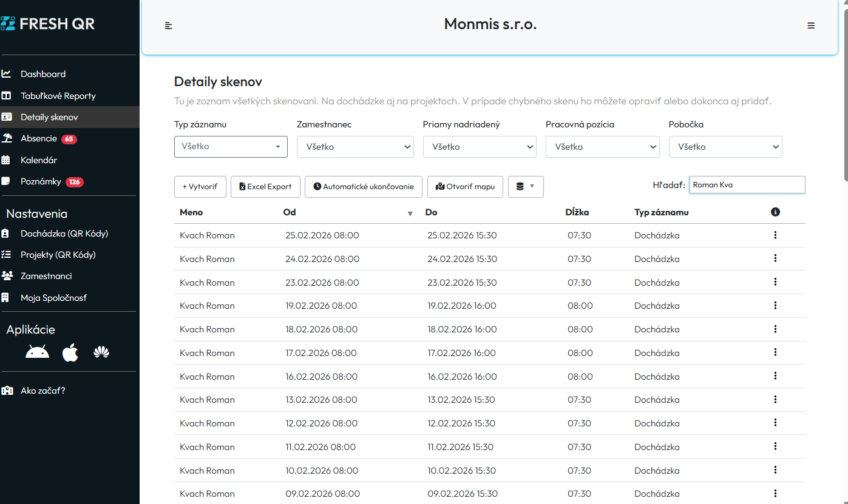
Task: Open the Huawei app gallery icon
Action: [101, 352]
